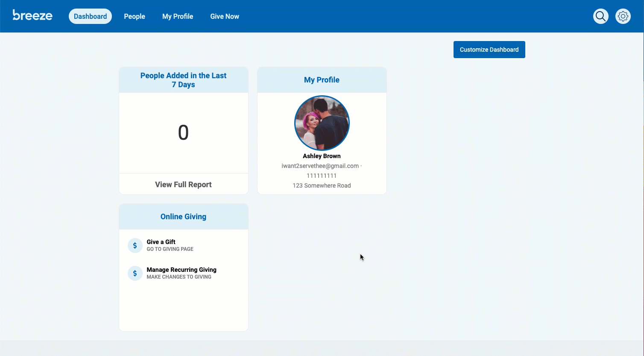The image size is (644, 356).
Task: Click the Online Giving card title
Action: tap(183, 217)
